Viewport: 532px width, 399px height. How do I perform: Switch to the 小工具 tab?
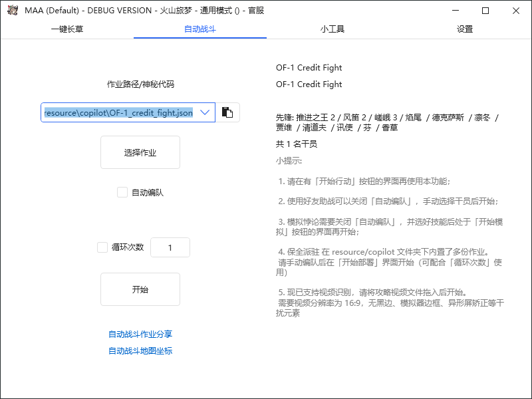(x=332, y=29)
